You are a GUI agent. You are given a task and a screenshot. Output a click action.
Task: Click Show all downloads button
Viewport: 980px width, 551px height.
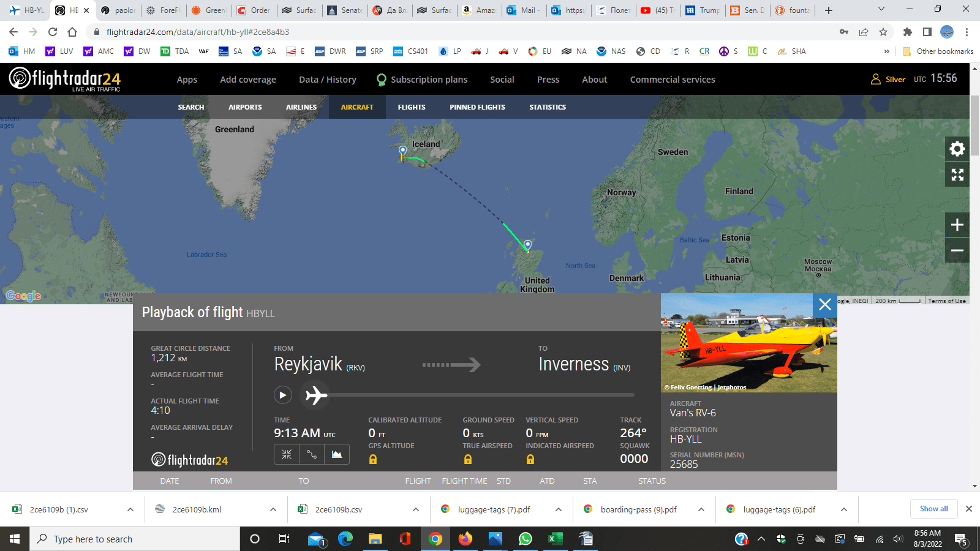coord(933,509)
